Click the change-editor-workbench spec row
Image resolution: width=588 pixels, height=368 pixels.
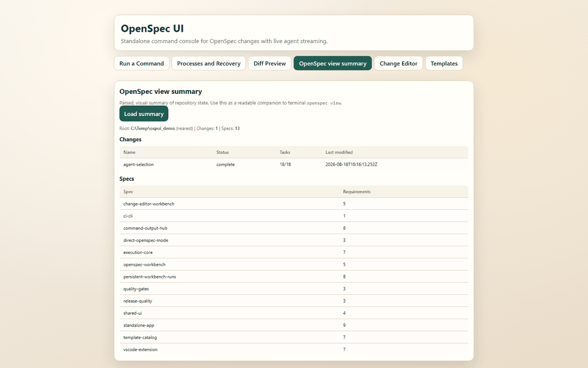(x=294, y=204)
